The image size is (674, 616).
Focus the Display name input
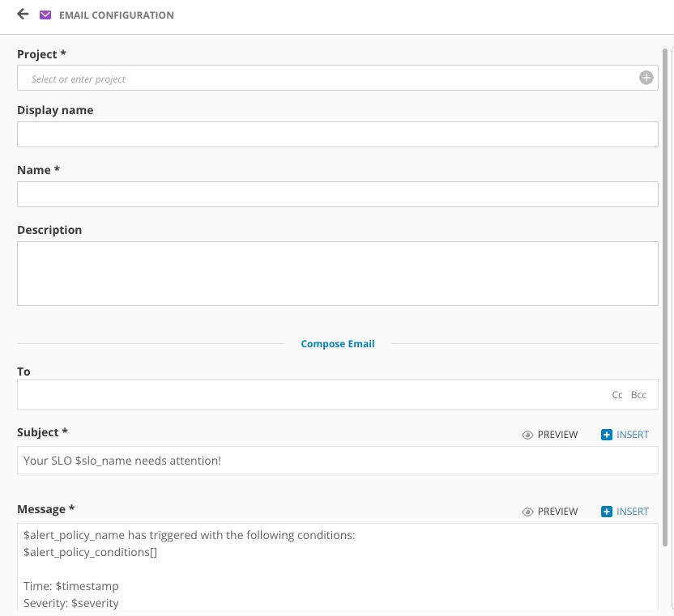click(337, 134)
